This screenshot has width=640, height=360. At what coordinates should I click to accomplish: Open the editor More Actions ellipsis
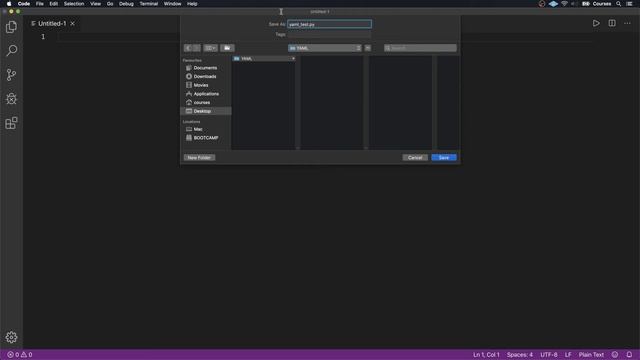[x=627, y=23]
